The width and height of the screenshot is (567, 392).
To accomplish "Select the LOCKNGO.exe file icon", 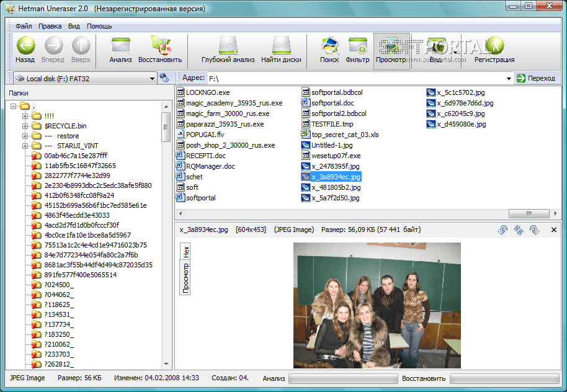I will pyautogui.click(x=181, y=92).
